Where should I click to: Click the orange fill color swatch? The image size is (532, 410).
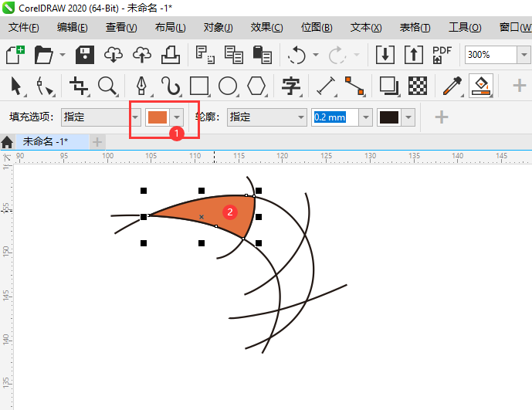(x=158, y=117)
